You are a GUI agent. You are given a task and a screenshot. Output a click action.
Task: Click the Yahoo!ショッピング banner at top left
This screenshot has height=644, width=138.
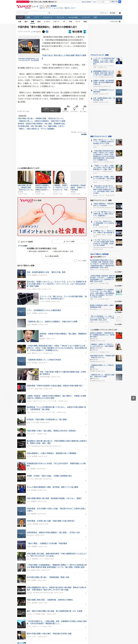(x=23, y=2)
